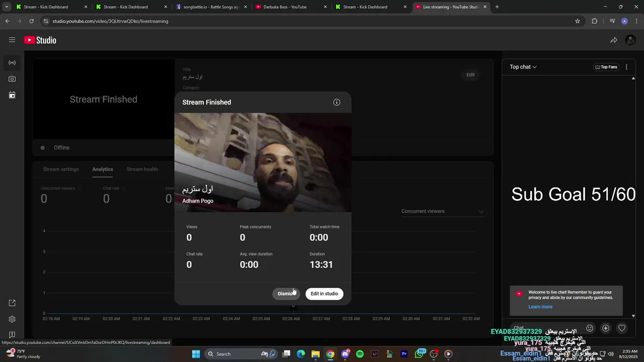Click the info icon in Stream Finished dialog
Image resolution: width=644 pixels, height=362 pixels.
tap(337, 102)
